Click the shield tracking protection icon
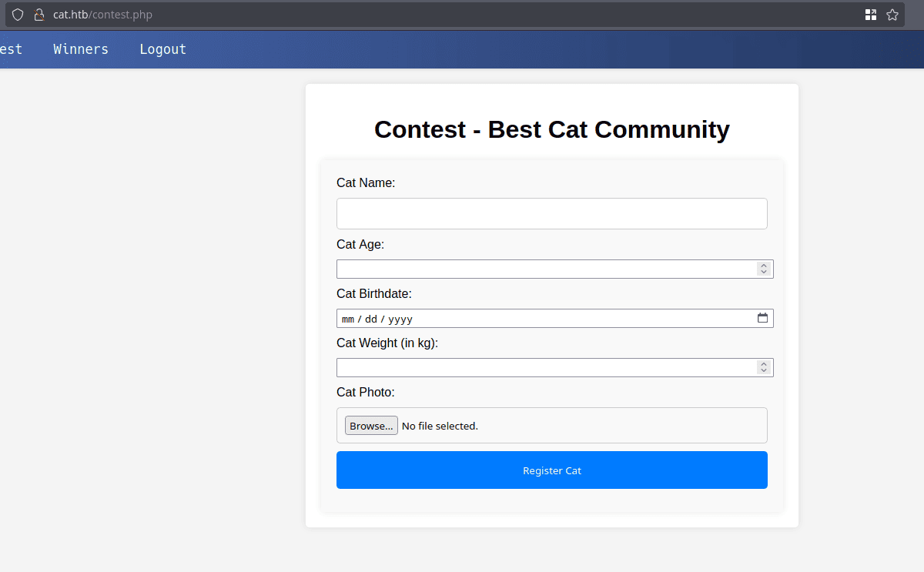The width and height of the screenshot is (924, 572). 17,15
